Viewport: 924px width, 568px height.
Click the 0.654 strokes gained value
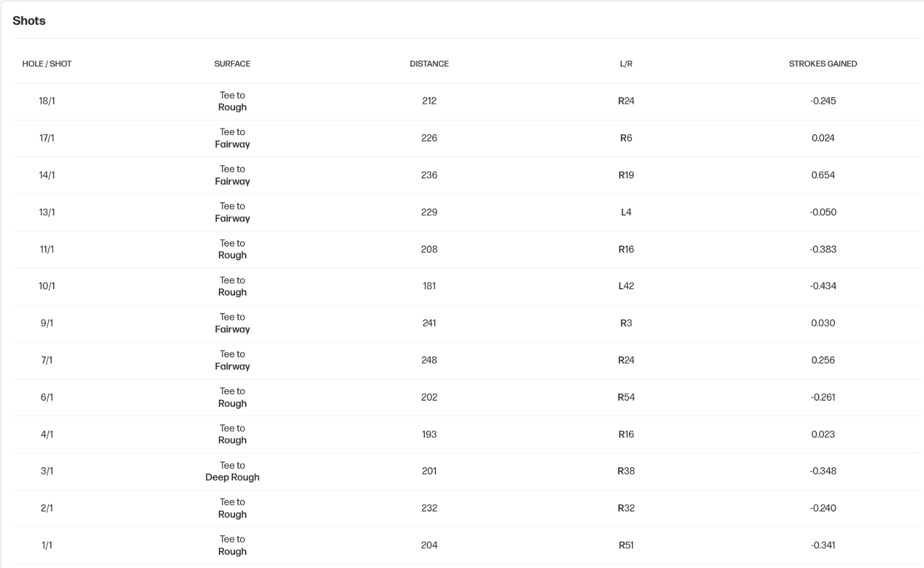[823, 175]
